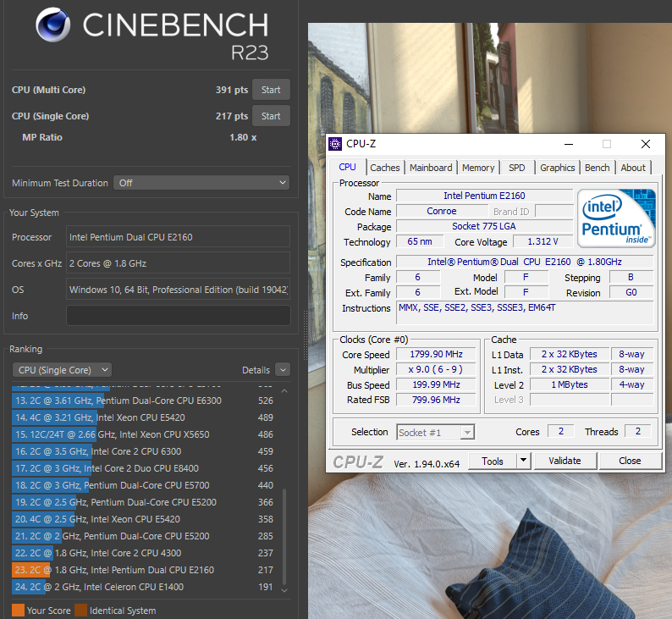Click the Processor field in Your System
This screenshot has width=672, height=619.
point(179,236)
